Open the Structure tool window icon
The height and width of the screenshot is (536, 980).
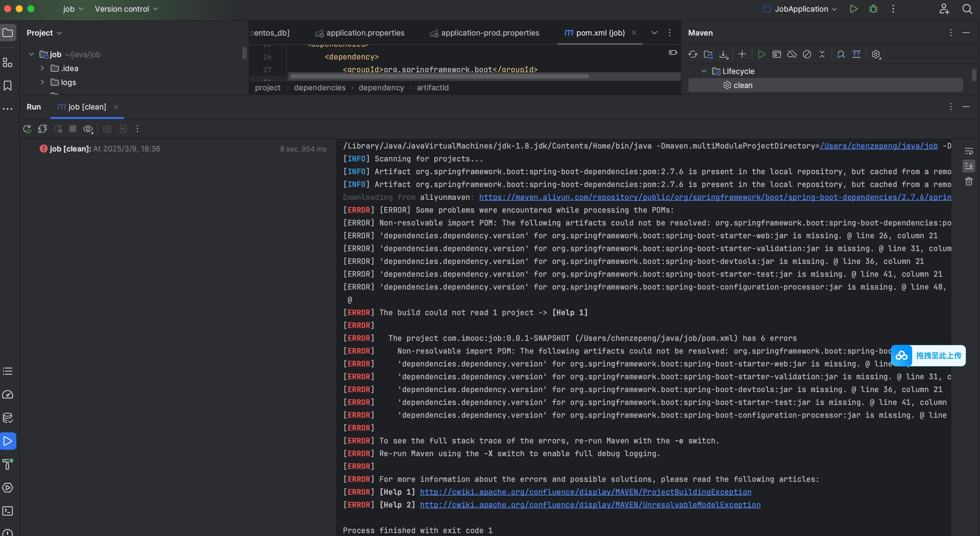[8, 62]
